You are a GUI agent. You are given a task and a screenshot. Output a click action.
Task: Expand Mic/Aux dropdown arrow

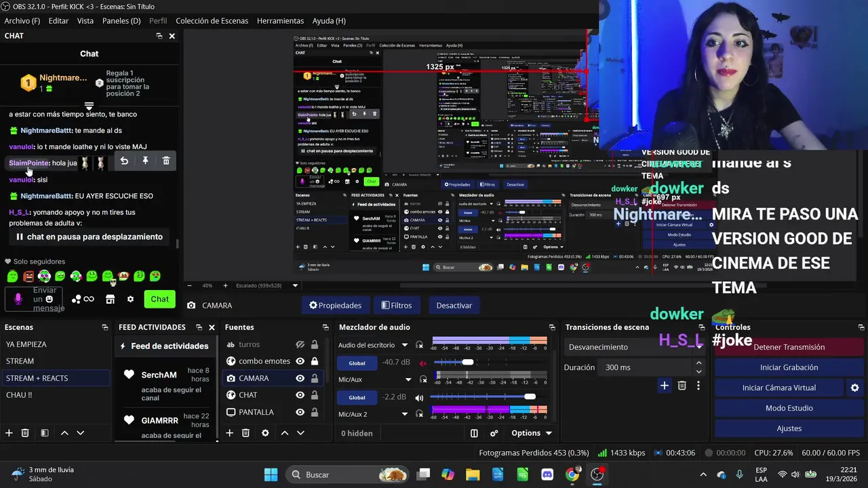(408, 380)
